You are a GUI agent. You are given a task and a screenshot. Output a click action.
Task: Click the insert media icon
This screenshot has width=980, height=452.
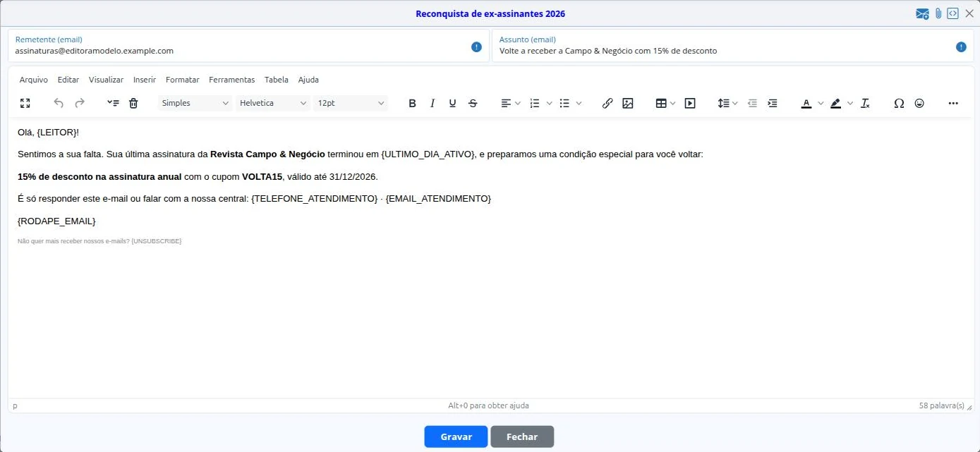tap(690, 103)
